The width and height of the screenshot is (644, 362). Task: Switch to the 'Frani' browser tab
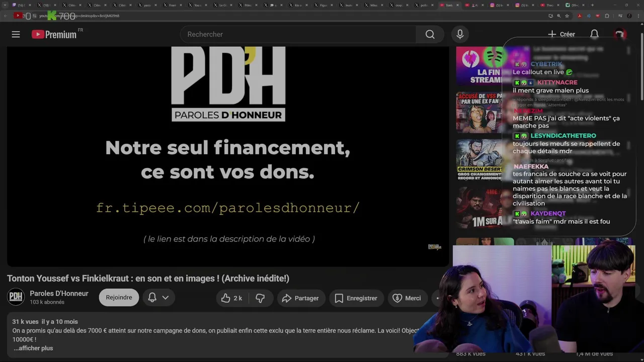coord(172,5)
